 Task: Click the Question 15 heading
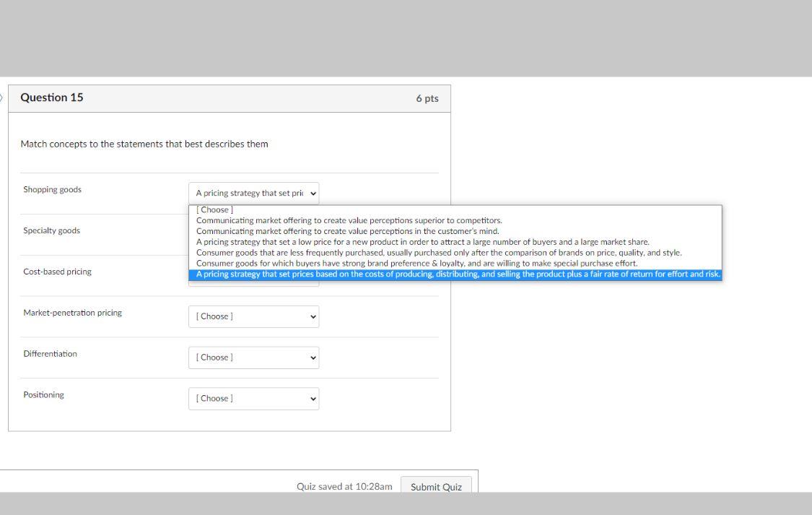pyautogui.click(x=52, y=98)
